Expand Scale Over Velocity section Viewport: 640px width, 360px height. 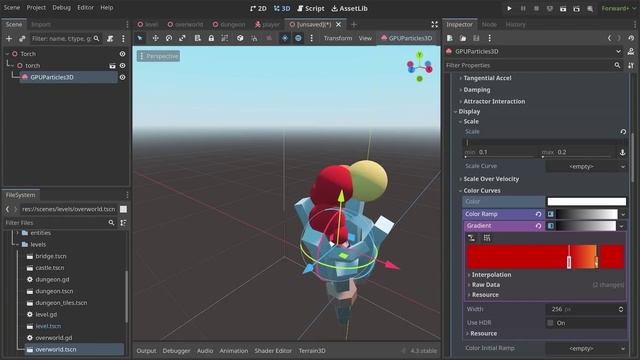click(x=491, y=179)
